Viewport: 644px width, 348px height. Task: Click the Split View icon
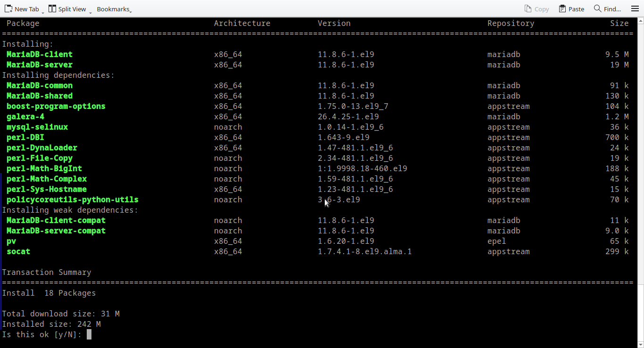coord(52,8)
